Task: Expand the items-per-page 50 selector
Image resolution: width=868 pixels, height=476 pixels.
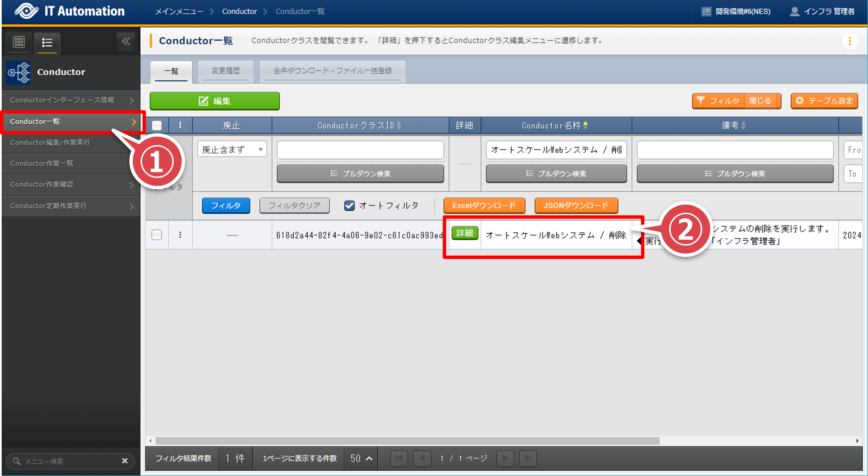Action: (361, 458)
